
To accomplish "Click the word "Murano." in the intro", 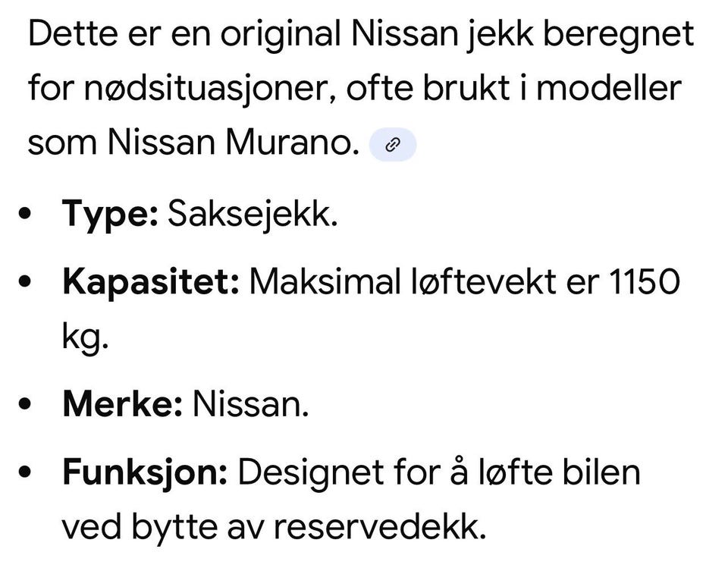I will 293,142.
